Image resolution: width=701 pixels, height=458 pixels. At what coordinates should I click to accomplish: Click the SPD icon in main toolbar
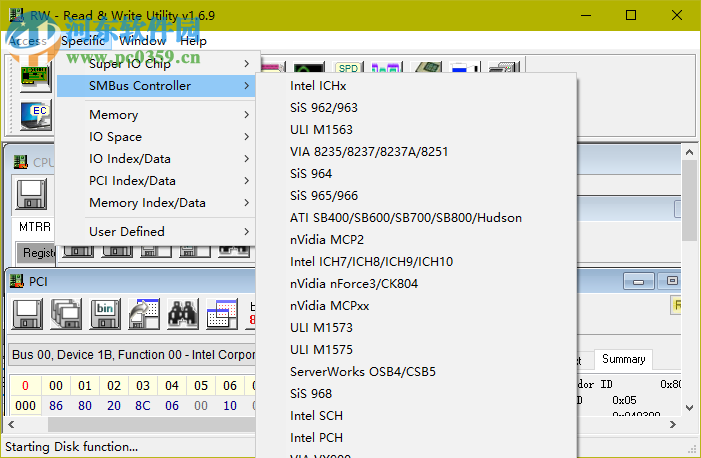click(347, 69)
